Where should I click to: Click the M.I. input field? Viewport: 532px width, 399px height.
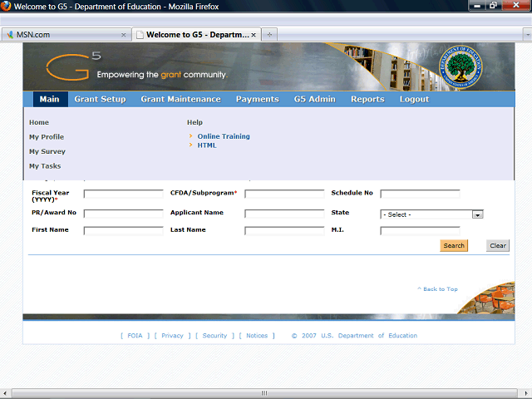[420, 231]
